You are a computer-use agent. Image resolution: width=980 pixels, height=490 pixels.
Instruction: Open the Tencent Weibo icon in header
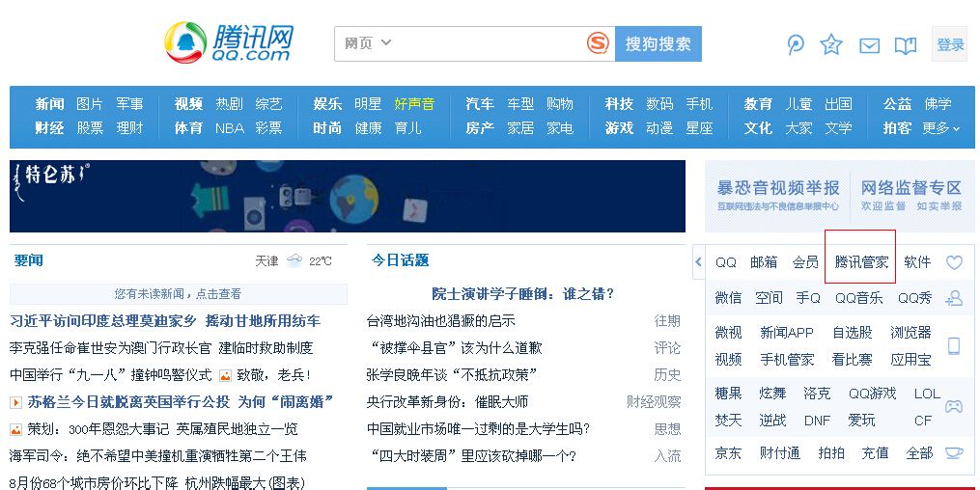[796, 44]
